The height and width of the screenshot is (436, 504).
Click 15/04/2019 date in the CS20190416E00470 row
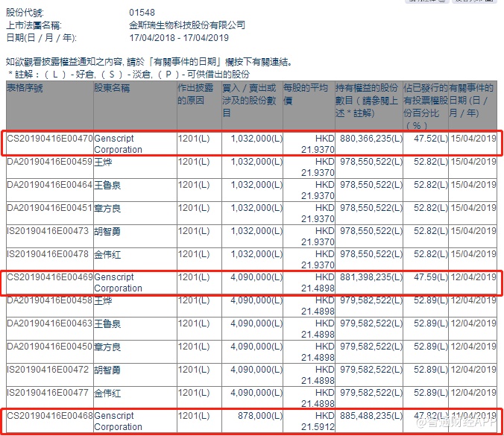click(473, 138)
